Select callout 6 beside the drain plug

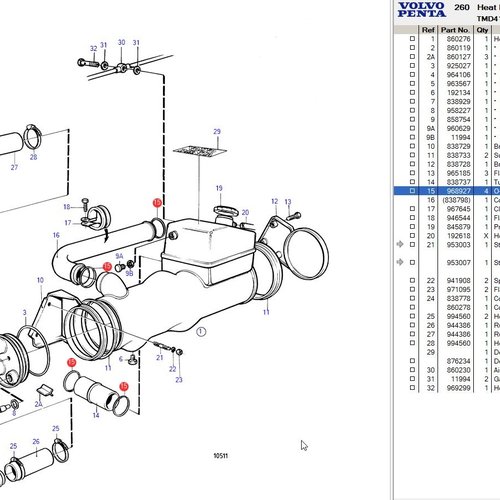pos(121,359)
